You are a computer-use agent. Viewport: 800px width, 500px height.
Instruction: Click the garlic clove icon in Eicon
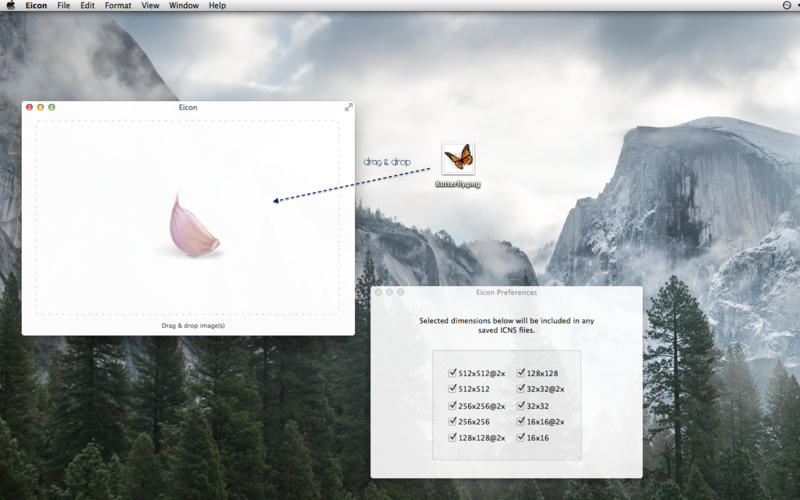coord(194,226)
